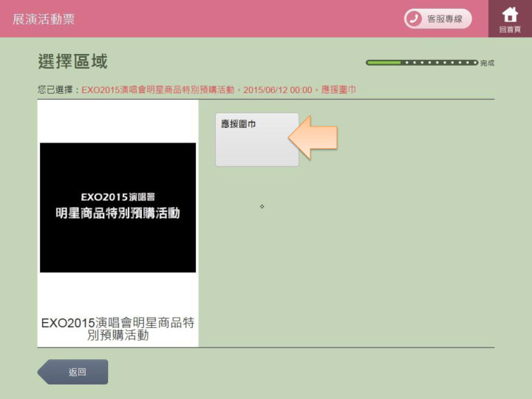This screenshot has height=399, width=532.
Task: Click the selected event summary text in red
Action: coord(219,90)
